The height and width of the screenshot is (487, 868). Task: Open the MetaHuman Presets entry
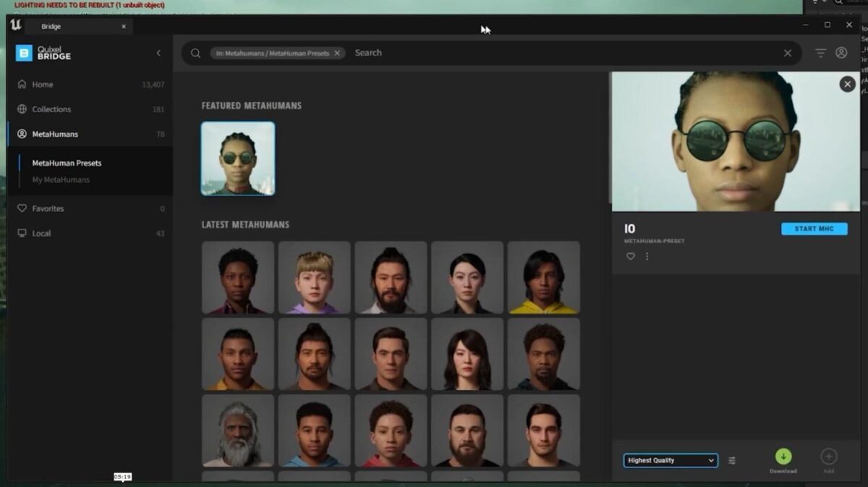67,163
